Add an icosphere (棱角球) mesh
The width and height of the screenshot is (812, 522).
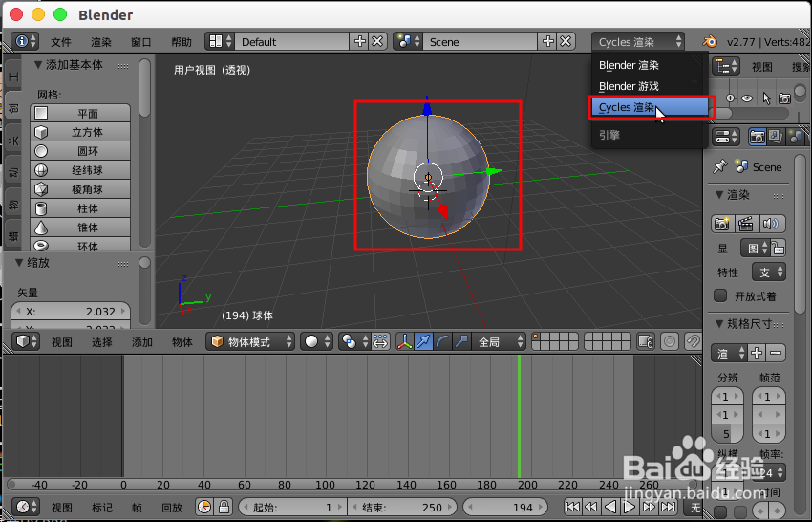(x=80, y=189)
